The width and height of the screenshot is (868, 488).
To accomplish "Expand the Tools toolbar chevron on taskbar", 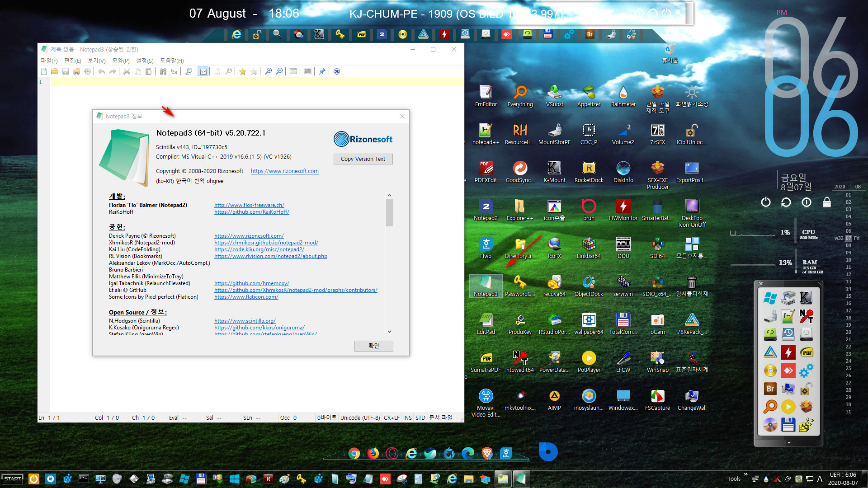I will [745, 475].
